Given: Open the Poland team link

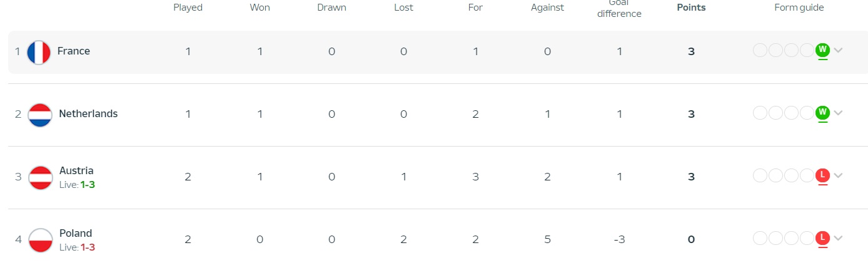Looking at the screenshot, I should click(x=76, y=233).
